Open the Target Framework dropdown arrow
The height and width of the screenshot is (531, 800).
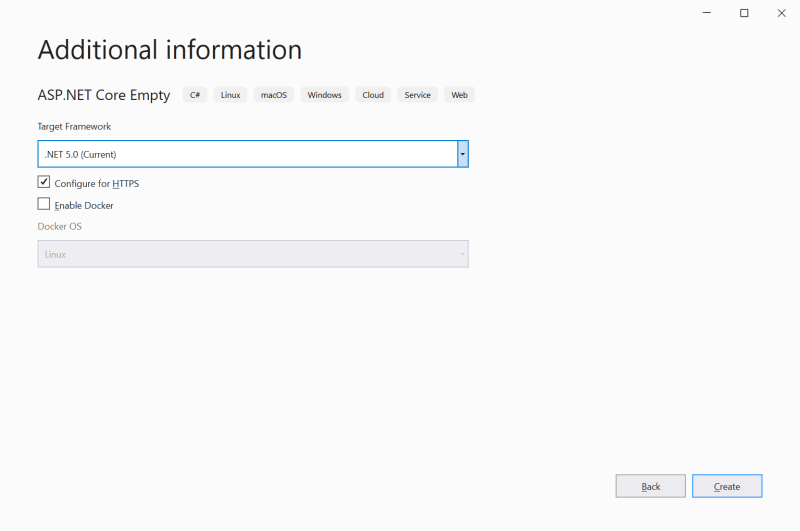[463, 154]
